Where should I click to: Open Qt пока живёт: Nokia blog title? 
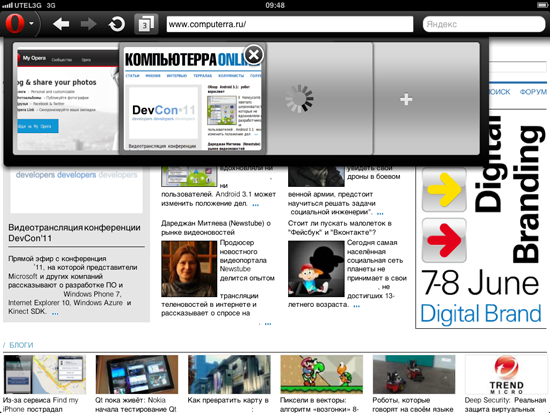pos(136,405)
